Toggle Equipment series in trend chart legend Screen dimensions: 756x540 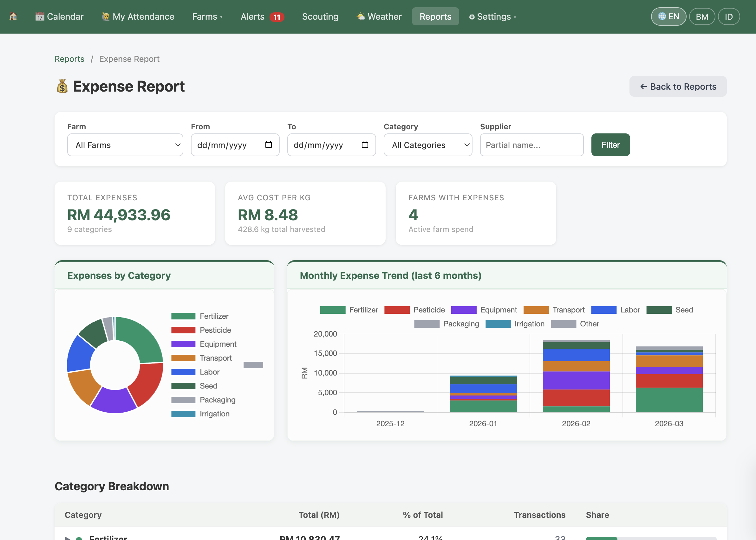tap(484, 310)
